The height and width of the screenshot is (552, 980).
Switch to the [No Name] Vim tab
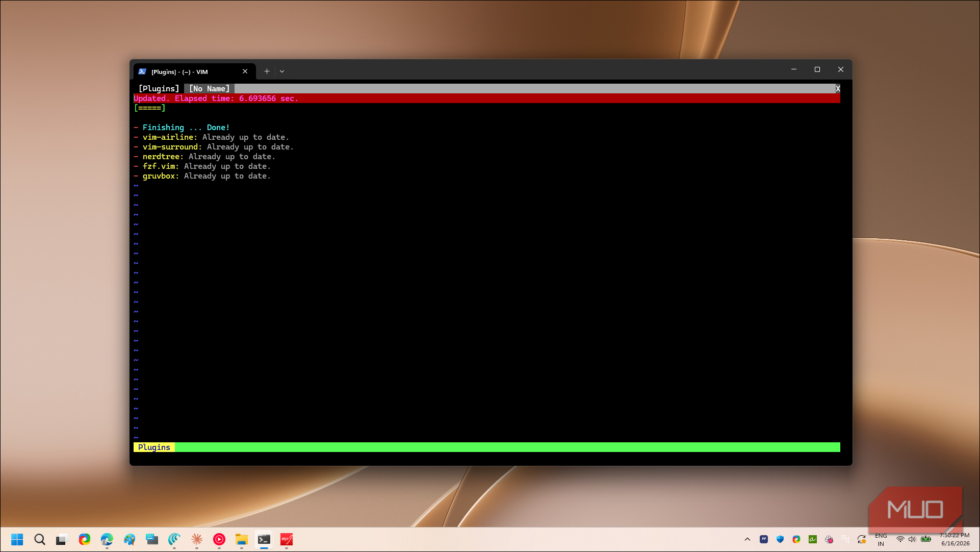coord(209,89)
